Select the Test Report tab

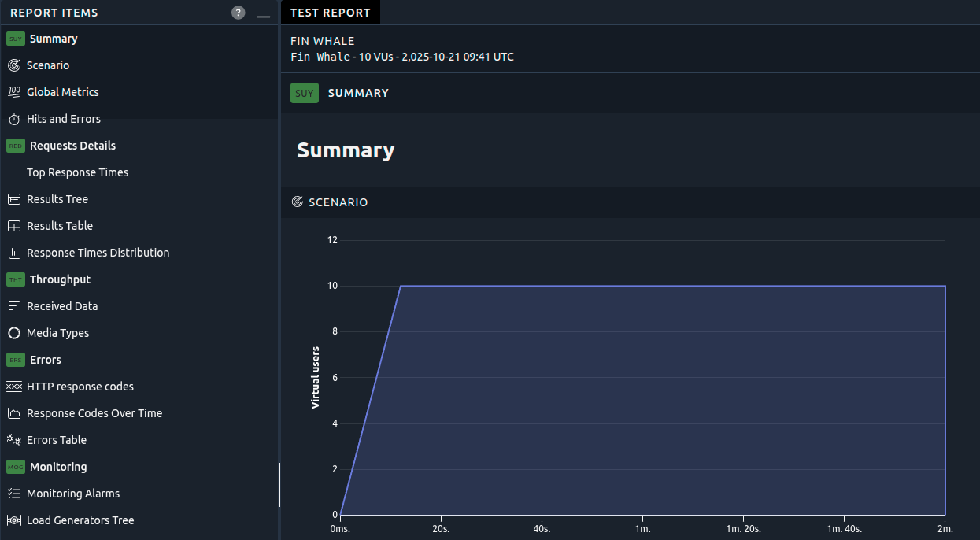tap(330, 13)
